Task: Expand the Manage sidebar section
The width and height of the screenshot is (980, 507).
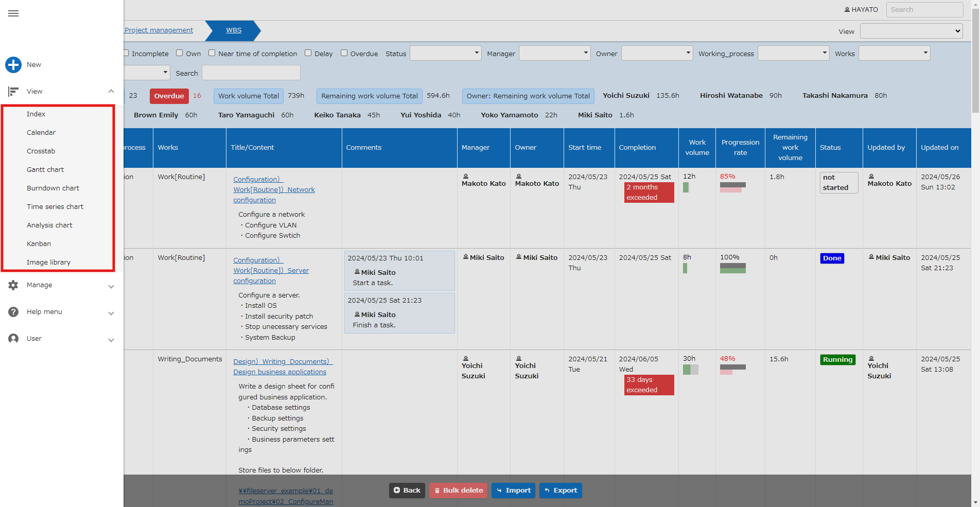Action: point(111,286)
